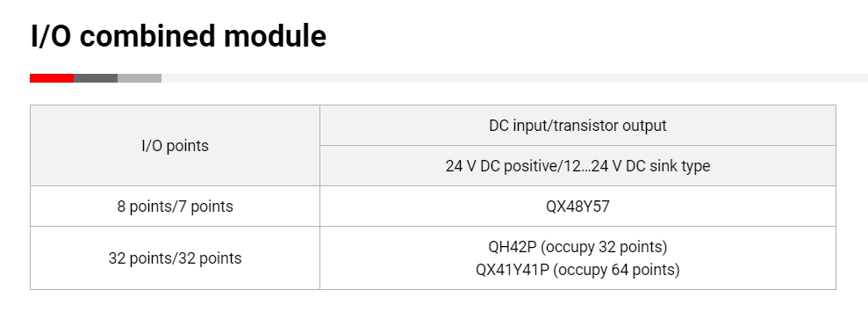Click the word 'combined' in the title

click(x=147, y=37)
